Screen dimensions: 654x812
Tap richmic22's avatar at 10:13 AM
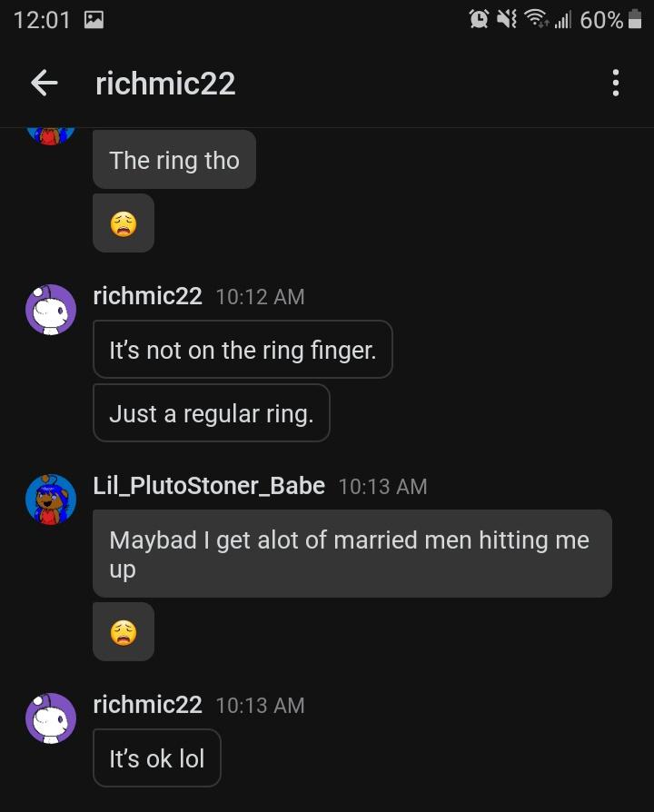click(x=51, y=718)
